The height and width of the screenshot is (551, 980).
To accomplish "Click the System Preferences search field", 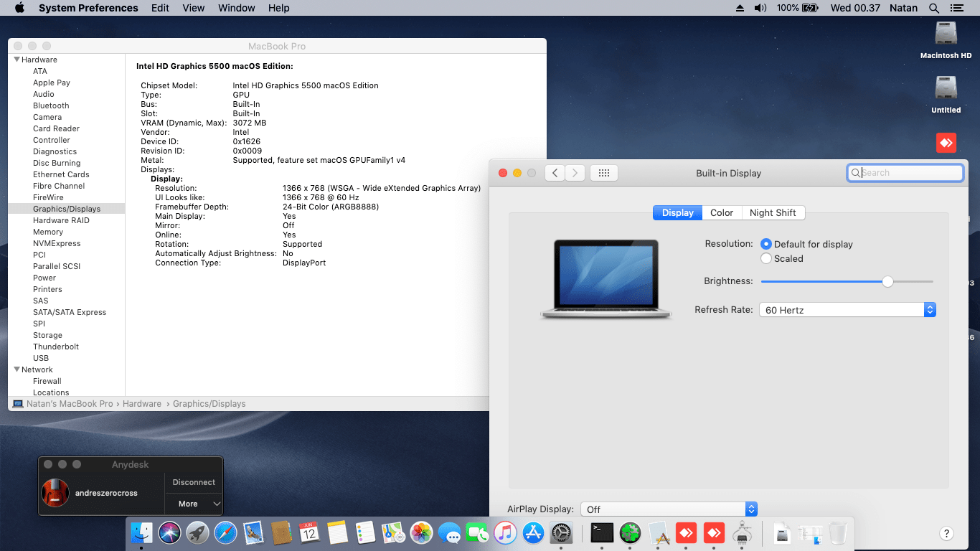I will (x=905, y=173).
